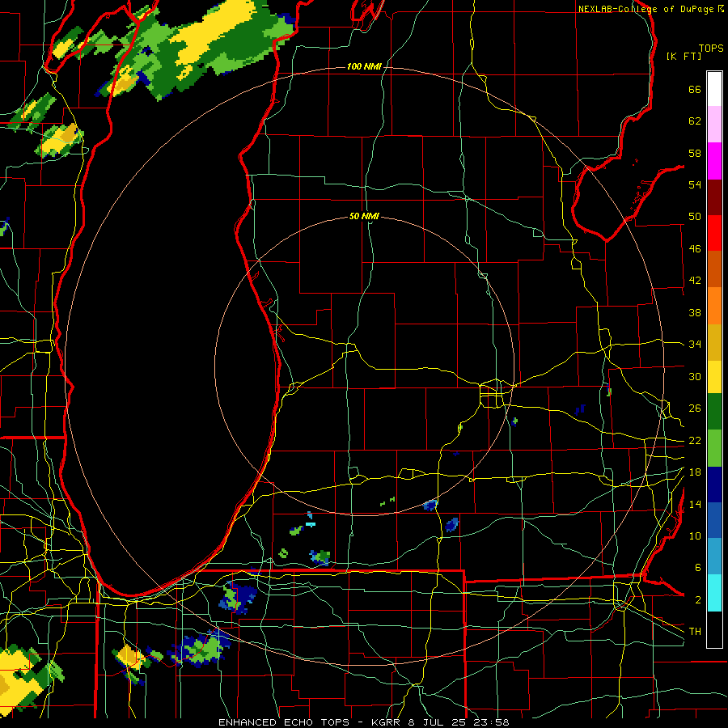Select the 2 scale label
The image size is (728, 728).
click(698, 600)
